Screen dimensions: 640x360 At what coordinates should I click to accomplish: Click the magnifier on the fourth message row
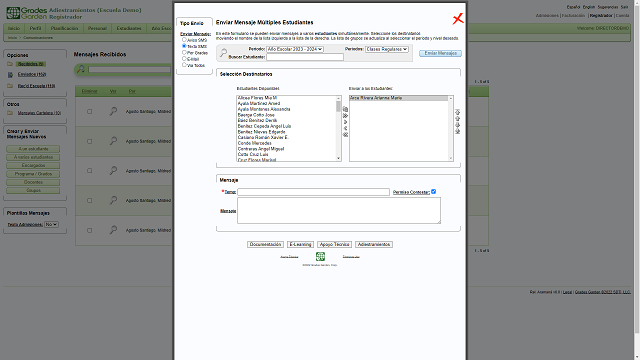[x=113, y=200]
